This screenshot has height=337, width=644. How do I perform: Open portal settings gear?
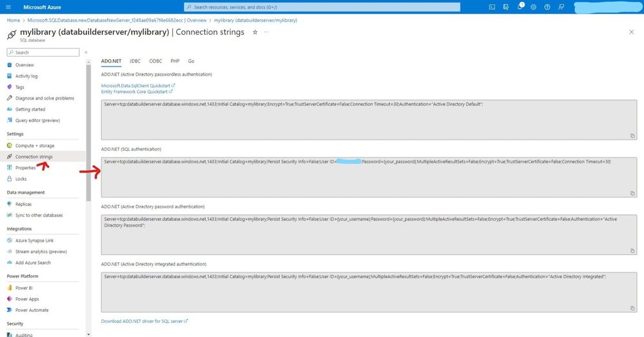click(x=534, y=7)
